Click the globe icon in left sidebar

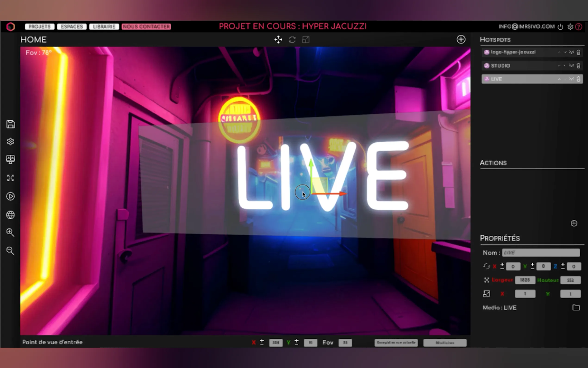tap(10, 215)
